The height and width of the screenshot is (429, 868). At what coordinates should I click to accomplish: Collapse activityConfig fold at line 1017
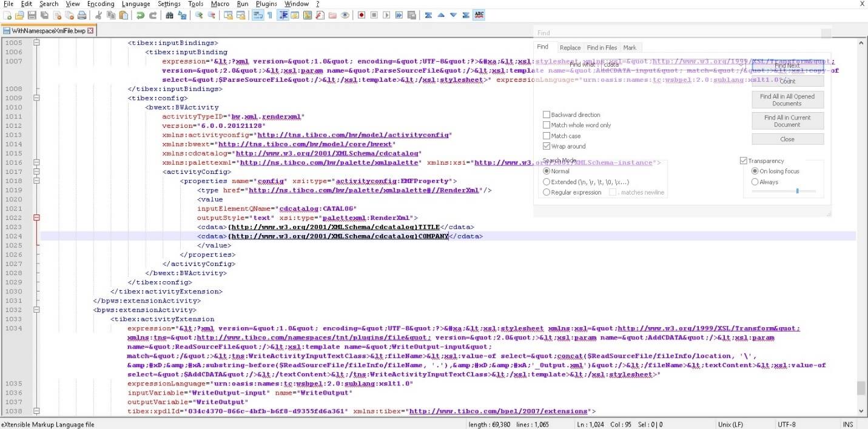(36, 171)
